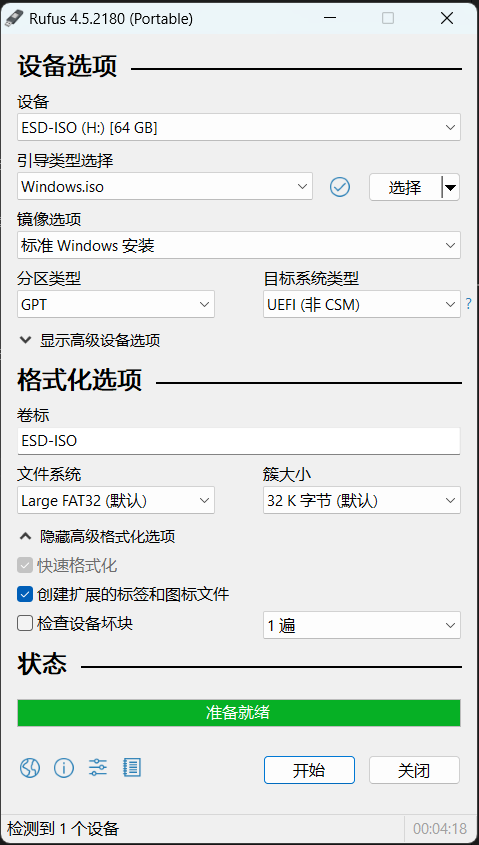Collapse 隐藏高级格式化选项 section
The image size is (479, 845).
(x=98, y=536)
